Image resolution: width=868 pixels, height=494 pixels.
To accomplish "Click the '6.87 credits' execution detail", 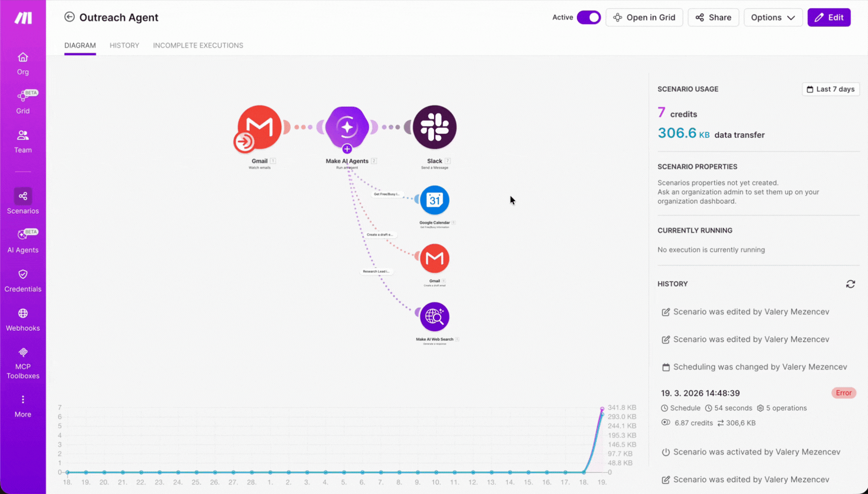I will (x=687, y=423).
